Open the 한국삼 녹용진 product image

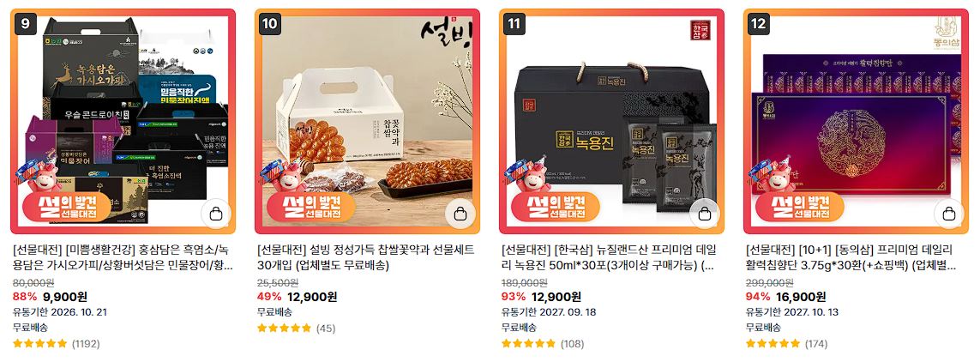tap(612, 121)
